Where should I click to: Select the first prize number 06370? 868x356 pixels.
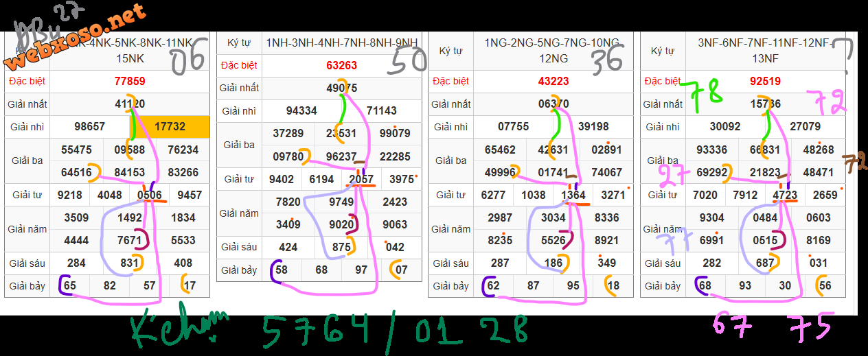[x=553, y=104]
